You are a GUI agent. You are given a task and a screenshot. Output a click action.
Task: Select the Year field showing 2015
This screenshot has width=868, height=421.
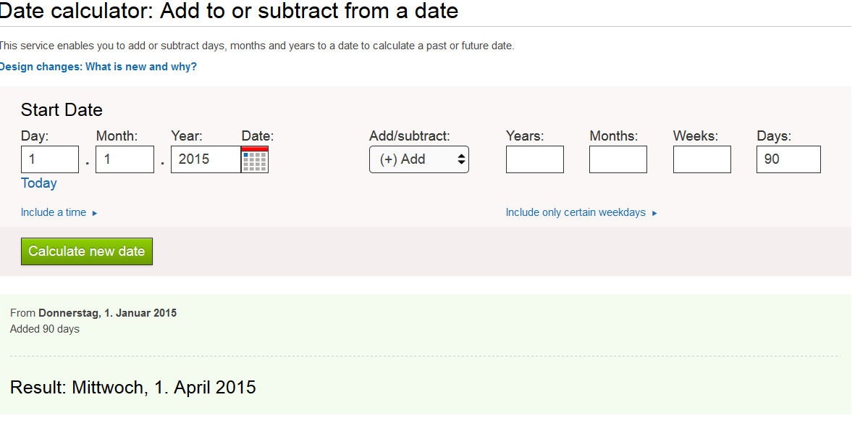(206, 159)
